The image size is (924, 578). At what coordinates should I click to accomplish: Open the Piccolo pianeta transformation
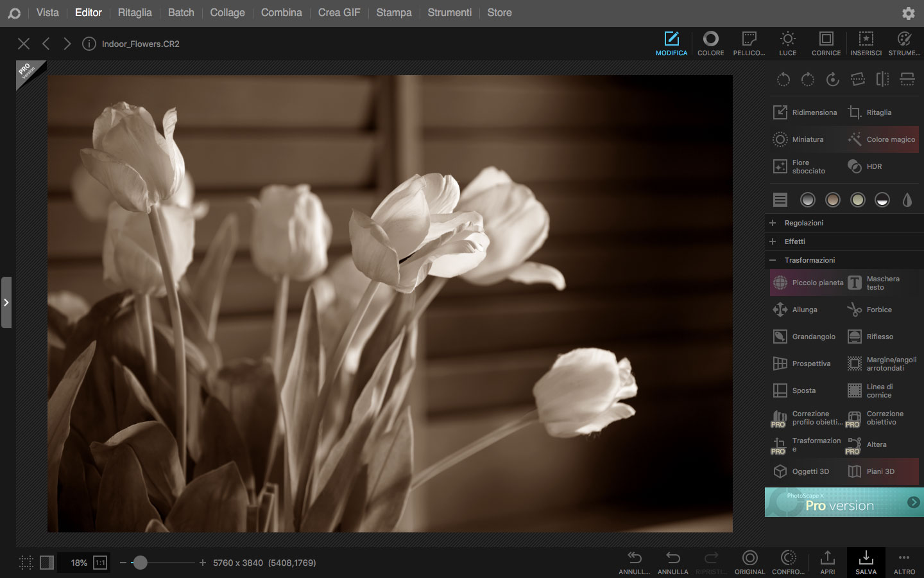pyautogui.click(x=807, y=283)
